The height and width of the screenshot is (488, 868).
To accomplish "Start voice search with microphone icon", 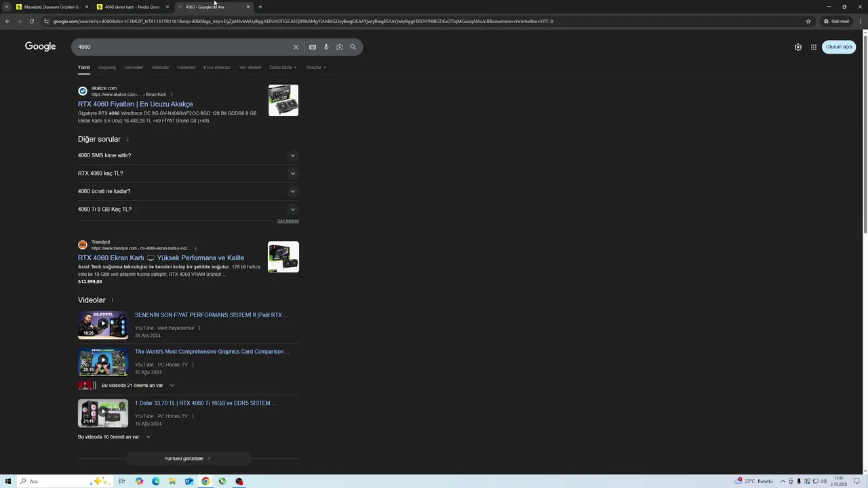I will pyautogui.click(x=326, y=47).
